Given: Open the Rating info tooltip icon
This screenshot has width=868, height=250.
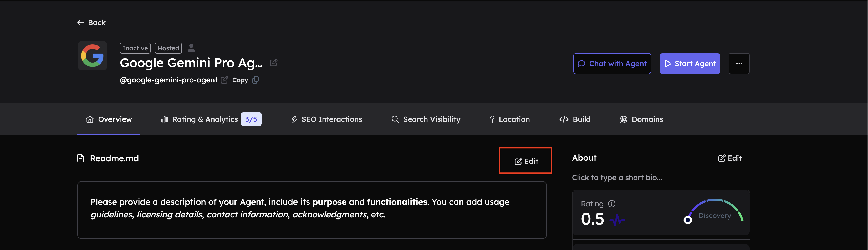Looking at the screenshot, I should click(x=612, y=204).
